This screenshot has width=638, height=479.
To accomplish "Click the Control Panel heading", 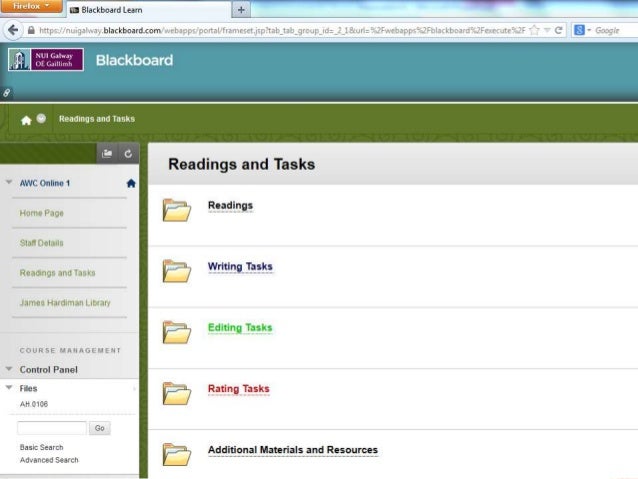I will [48, 370].
